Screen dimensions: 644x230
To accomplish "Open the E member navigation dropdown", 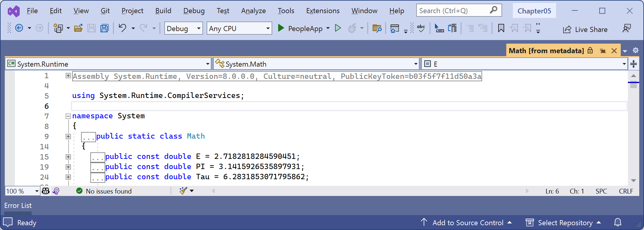I will pos(524,64).
